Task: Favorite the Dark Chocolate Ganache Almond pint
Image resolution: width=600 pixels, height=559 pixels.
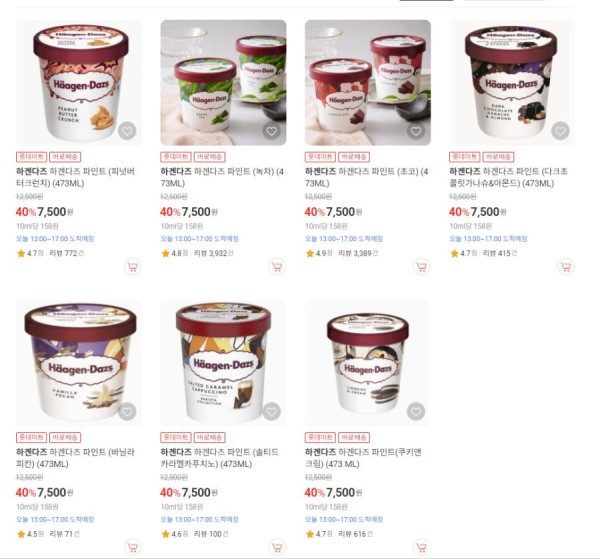Action: (x=560, y=131)
